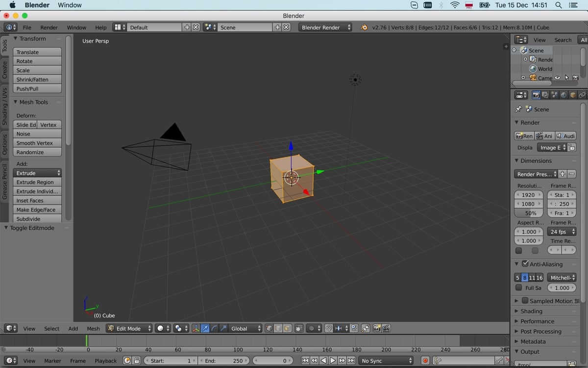Expand the RenderLayers item in outliner

pyautogui.click(x=525, y=59)
